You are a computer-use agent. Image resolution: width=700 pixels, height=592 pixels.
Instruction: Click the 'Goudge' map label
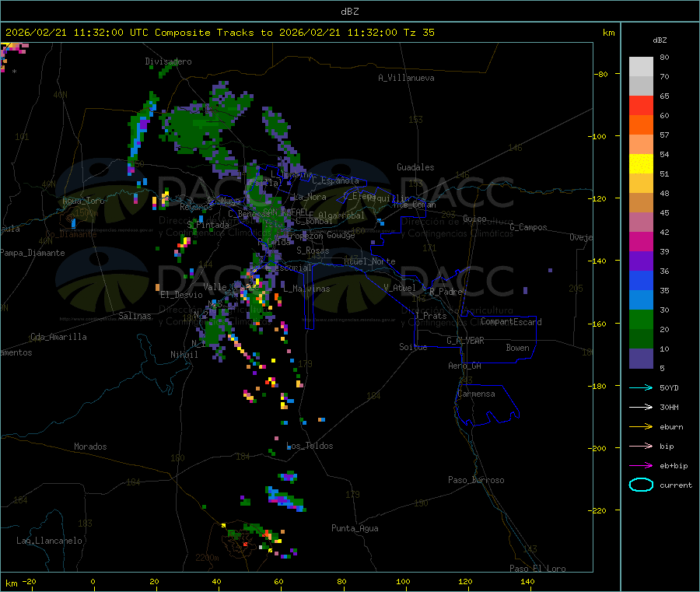click(341, 235)
